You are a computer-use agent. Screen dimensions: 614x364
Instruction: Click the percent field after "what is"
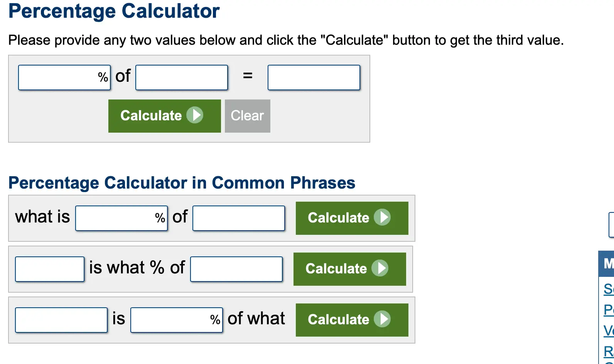coord(115,218)
